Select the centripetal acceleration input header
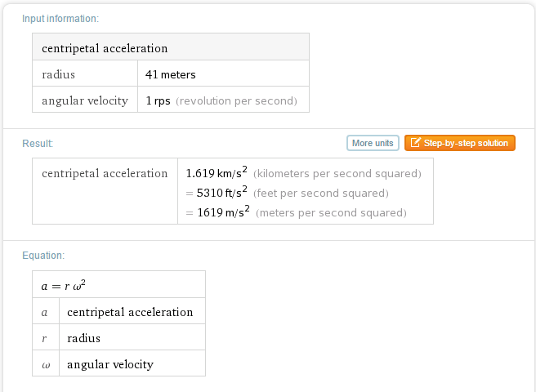The image size is (536, 392). pos(105,48)
